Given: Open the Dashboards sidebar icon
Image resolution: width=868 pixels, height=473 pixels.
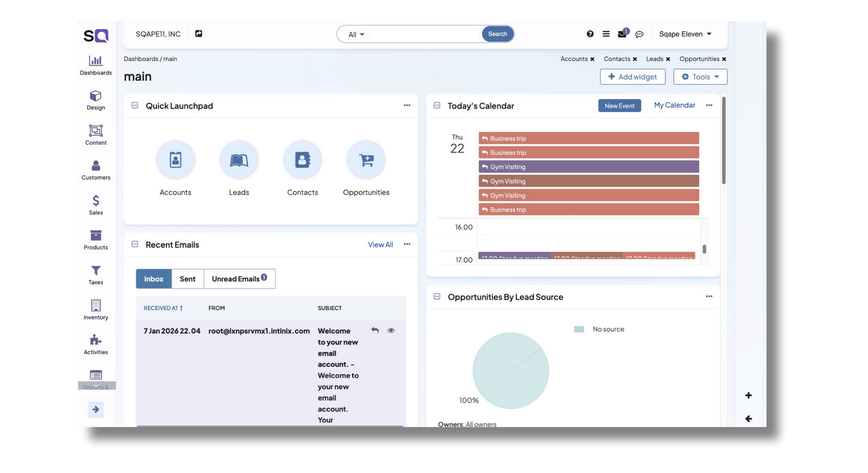Looking at the screenshot, I should tap(95, 61).
